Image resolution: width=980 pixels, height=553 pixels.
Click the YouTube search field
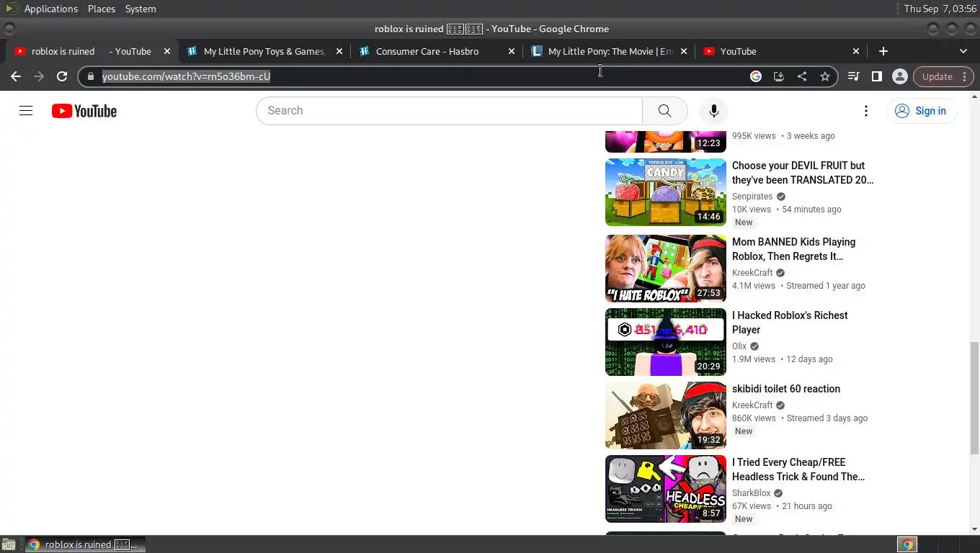[449, 111]
